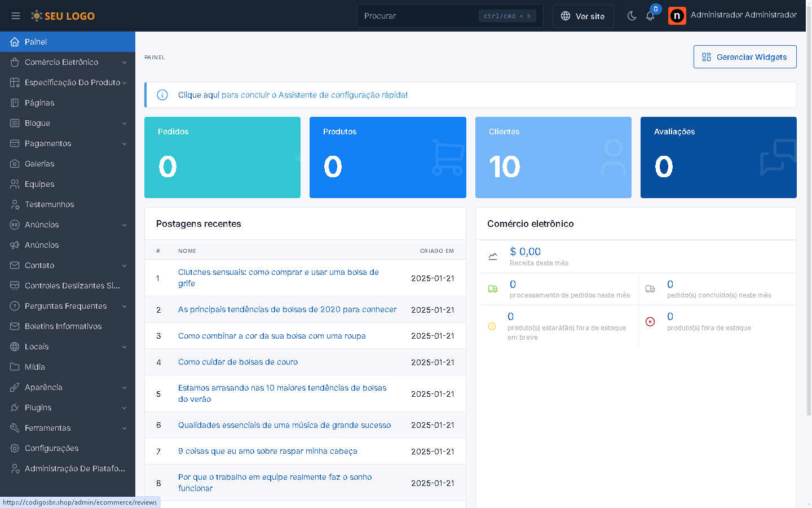Open the Páginas menu item
812x508 pixels.
[39, 103]
